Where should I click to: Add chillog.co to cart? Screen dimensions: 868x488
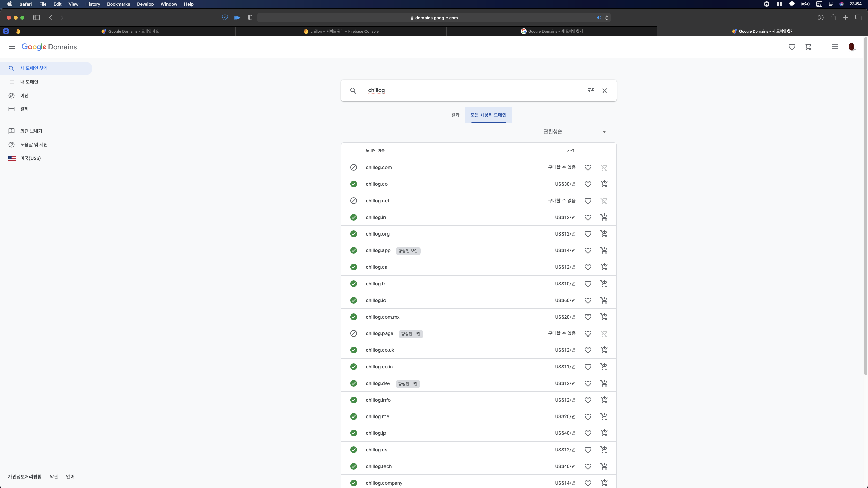(604, 184)
